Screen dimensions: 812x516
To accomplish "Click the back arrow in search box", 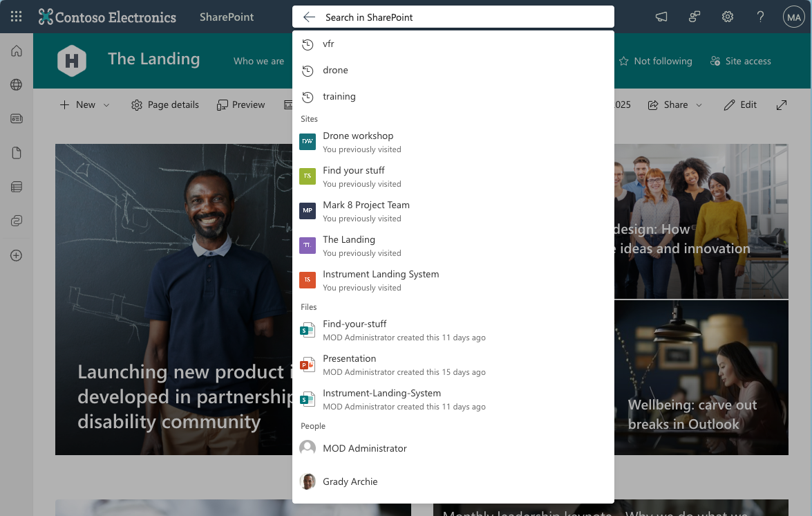I will click(x=309, y=17).
